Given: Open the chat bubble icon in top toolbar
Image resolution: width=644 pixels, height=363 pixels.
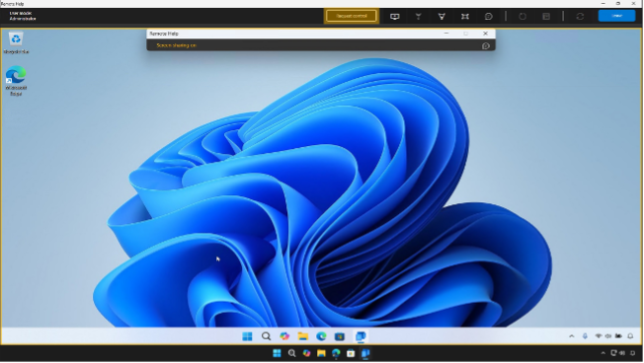Looking at the screenshot, I should click(488, 17).
